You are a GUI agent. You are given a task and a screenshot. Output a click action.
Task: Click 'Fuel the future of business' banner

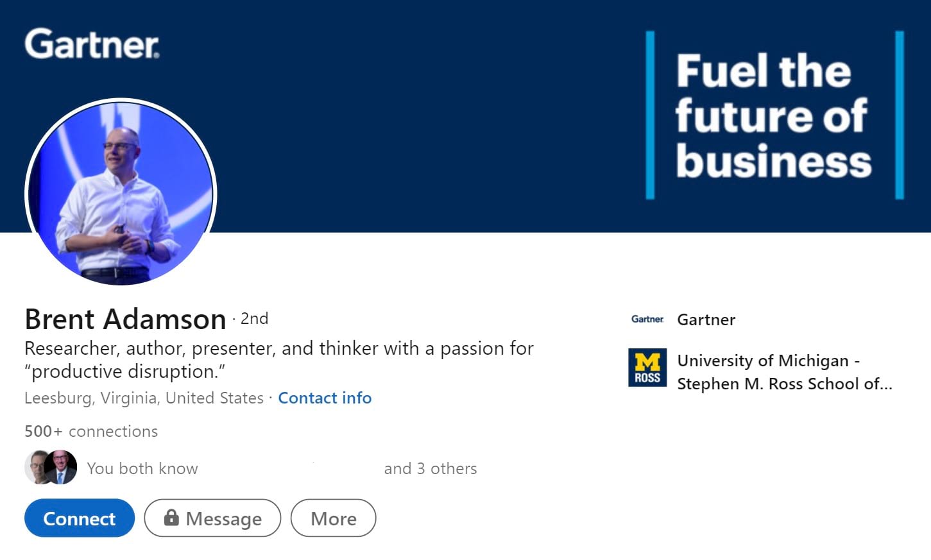774,115
